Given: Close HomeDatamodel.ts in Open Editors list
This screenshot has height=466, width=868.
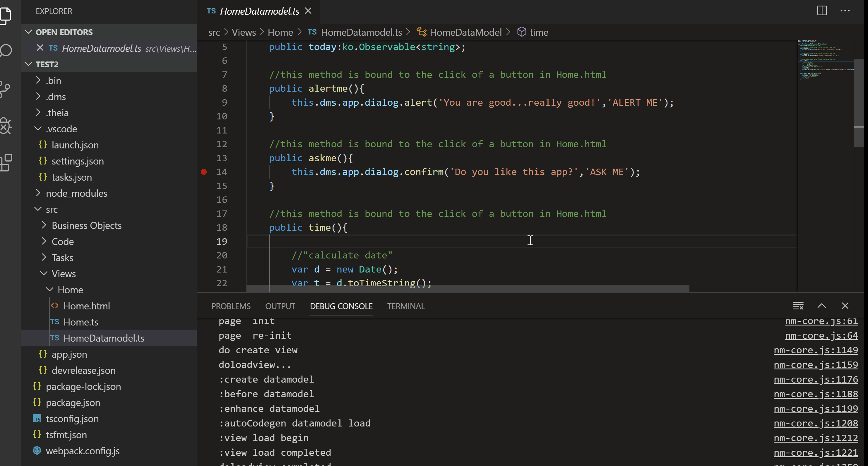Looking at the screenshot, I should pos(40,48).
